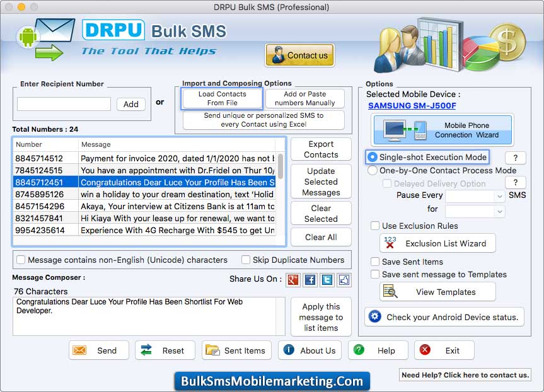Click Clear Selected
This screenshot has width=544, height=392.
pos(321,214)
